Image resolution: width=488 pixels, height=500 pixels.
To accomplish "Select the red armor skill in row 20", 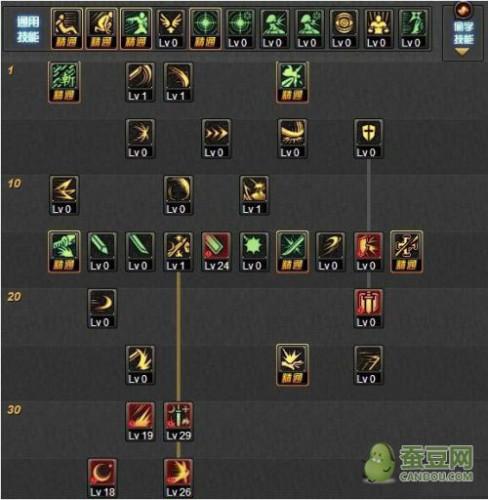I will tap(368, 309).
